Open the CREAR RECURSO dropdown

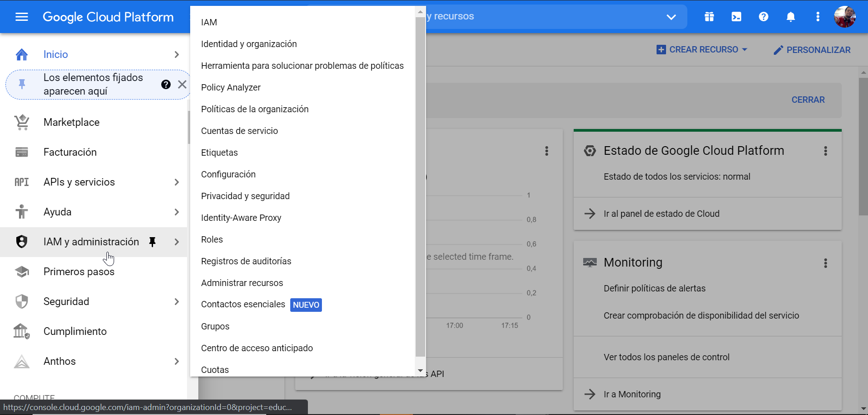point(701,50)
